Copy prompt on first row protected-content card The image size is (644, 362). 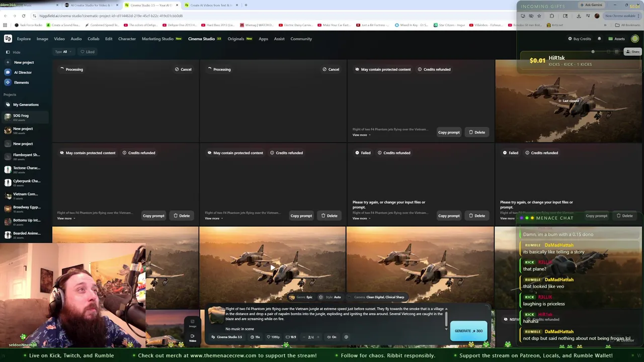449,132
